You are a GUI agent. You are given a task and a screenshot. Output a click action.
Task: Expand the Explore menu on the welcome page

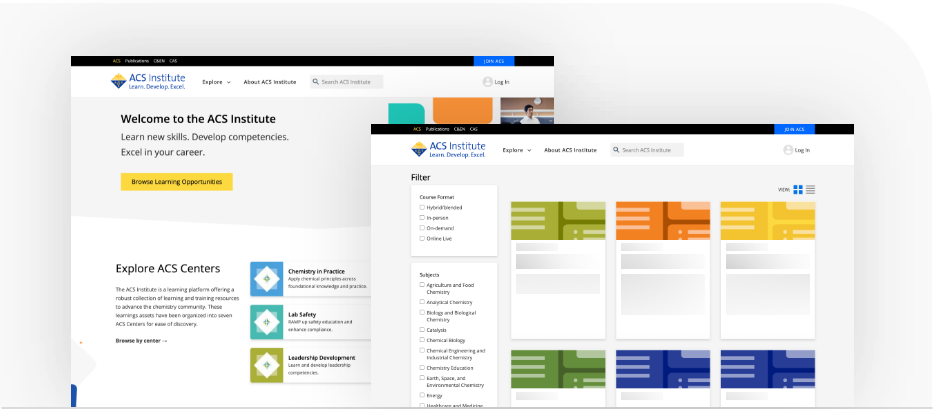[x=216, y=82]
